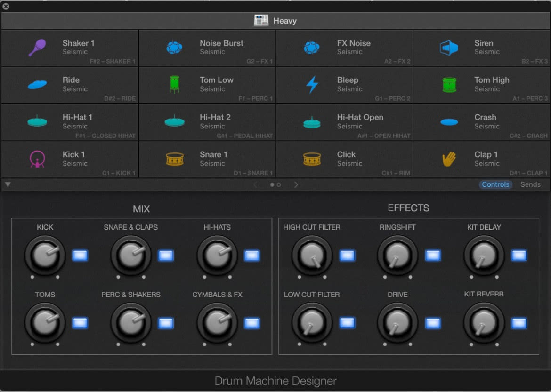Close the Drum Machine Designer window
The height and width of the screenshot is (392, 551).
click(6, 6)
